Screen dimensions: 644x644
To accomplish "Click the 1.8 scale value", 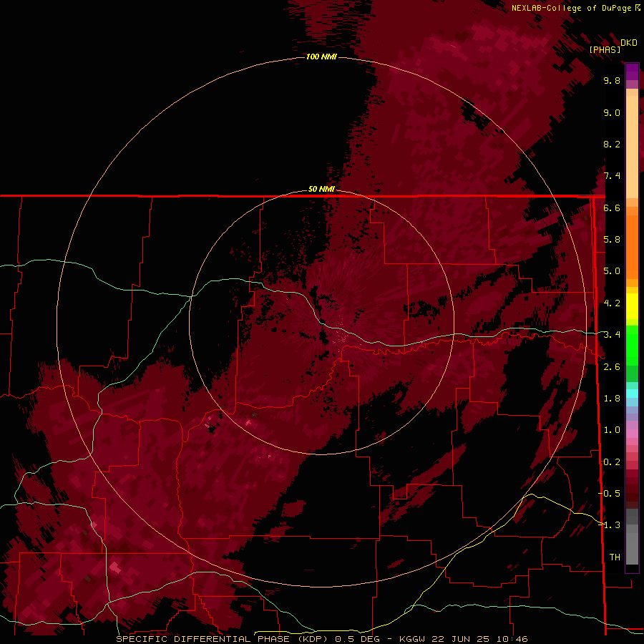I will 612,399.
